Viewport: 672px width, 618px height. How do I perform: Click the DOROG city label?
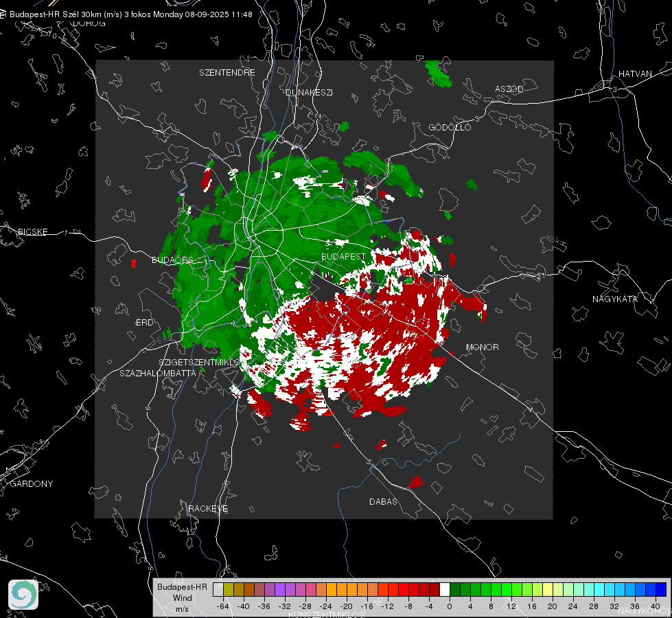pyautogui.click(x=89, y=23)
